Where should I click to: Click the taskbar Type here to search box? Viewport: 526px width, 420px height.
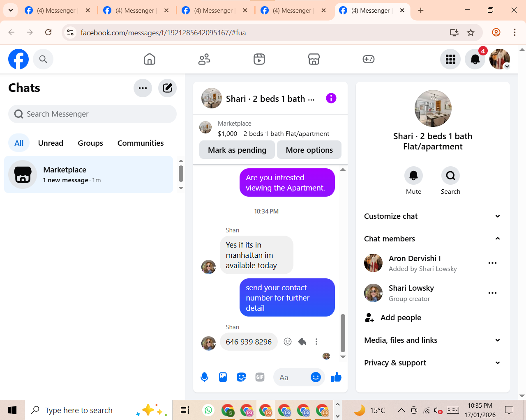(99, 410)
